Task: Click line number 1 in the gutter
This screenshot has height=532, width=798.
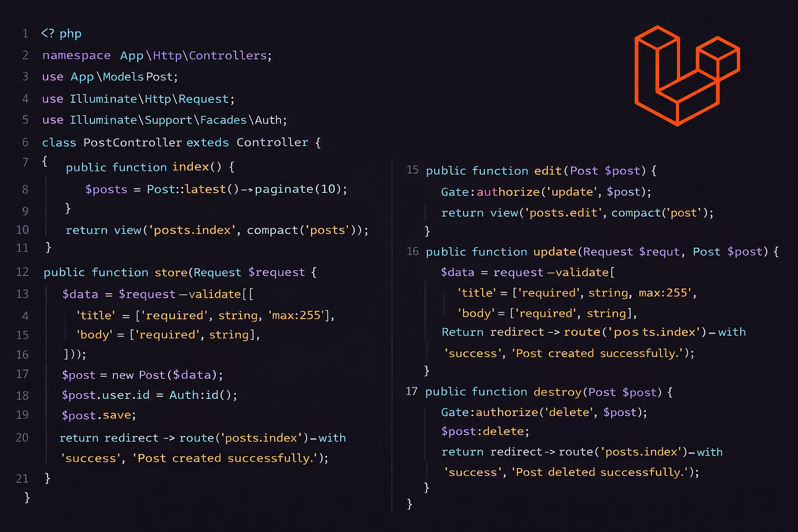Action: pyautogui.click(x=25, y=34)
